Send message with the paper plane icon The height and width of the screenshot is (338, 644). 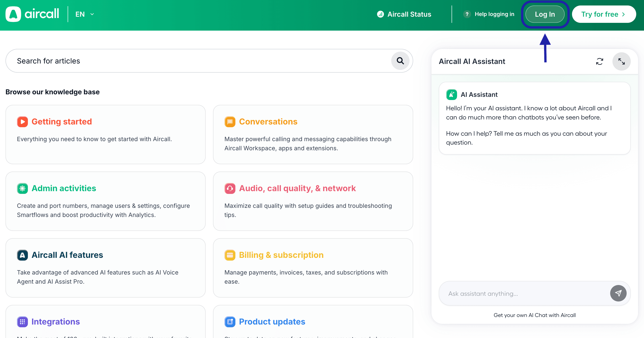[x=618, y=293]
